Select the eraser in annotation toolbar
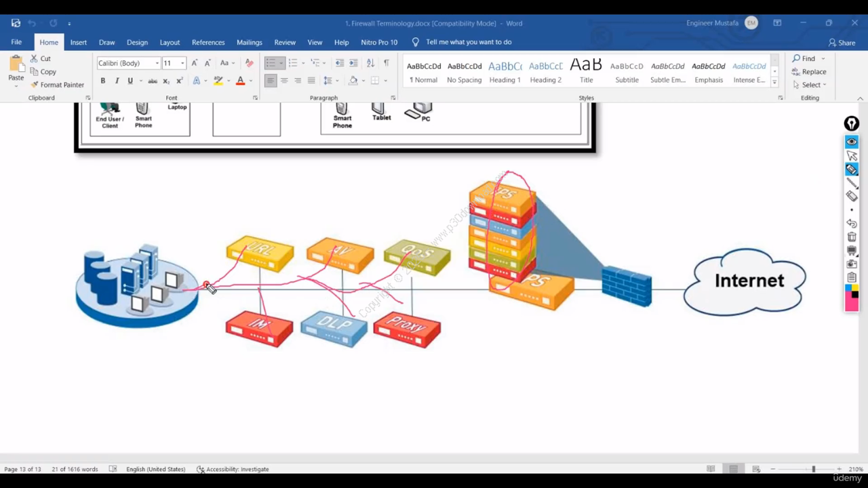 click(x=852, y=197)
